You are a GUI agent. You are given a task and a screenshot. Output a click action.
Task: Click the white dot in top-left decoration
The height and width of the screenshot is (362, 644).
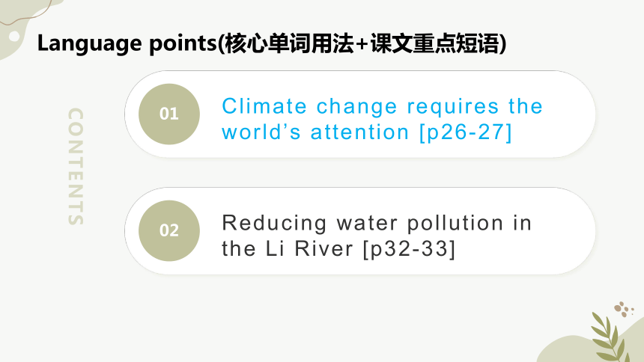[x=14, y=36]
